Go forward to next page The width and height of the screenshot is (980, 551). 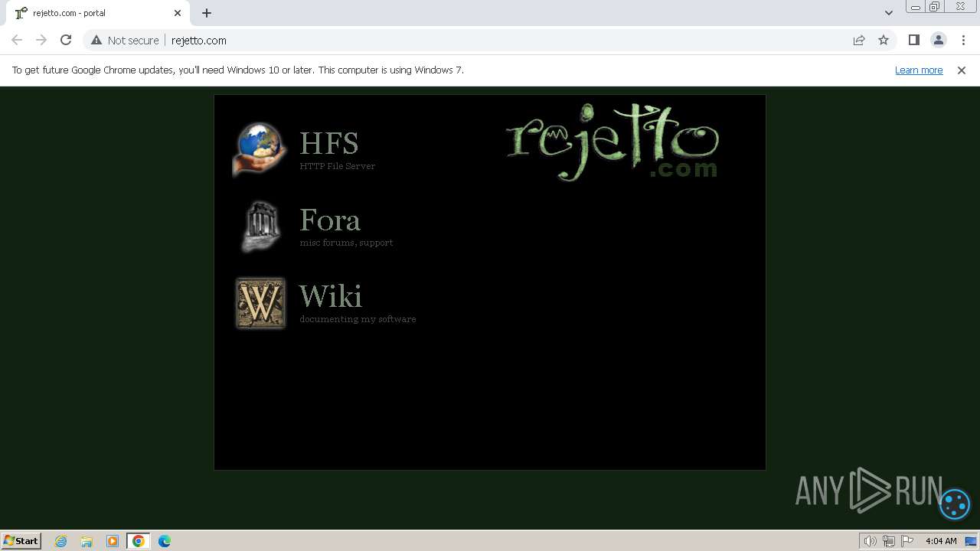point(41,40)
